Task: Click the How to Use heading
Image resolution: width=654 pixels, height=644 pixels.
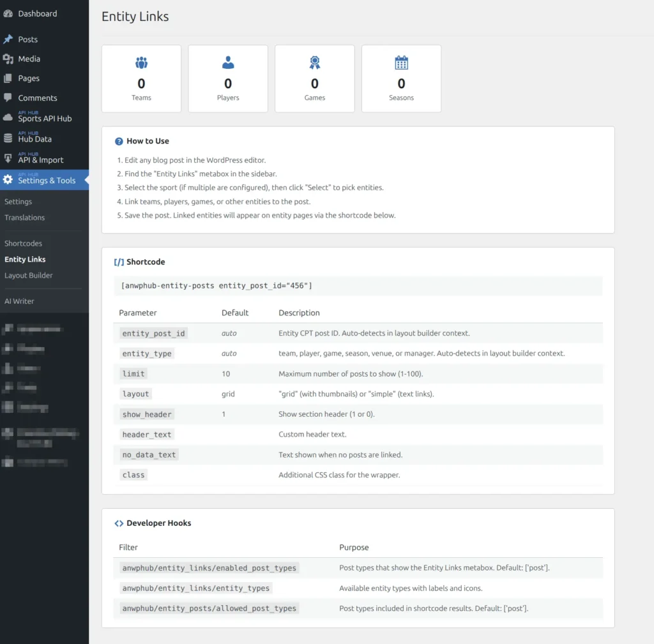Action: pos(148,141)
